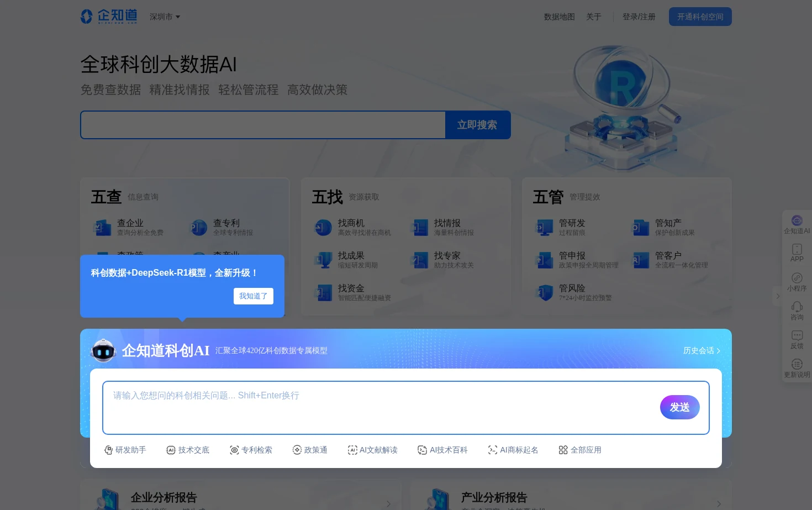This screenshot has height=510, width=812.
Task: Select AI文献解读 tool
Action: click(x=372, y=450)
